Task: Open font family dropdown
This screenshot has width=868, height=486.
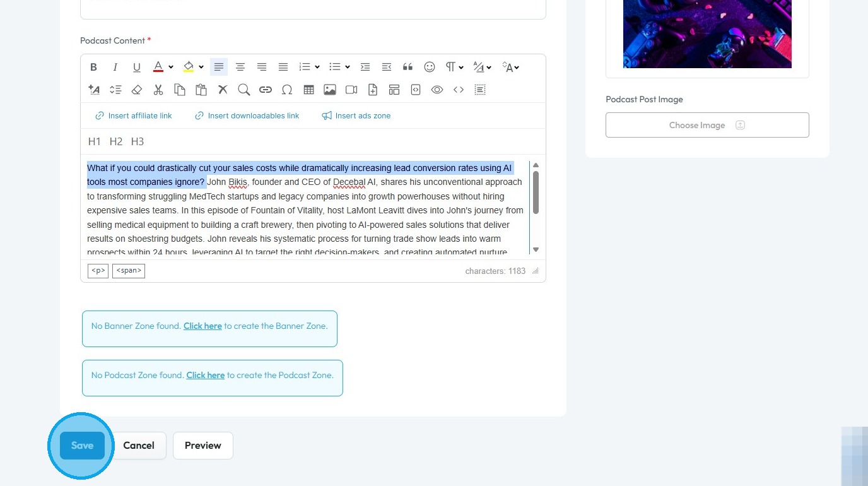Action: pos(483,67)
